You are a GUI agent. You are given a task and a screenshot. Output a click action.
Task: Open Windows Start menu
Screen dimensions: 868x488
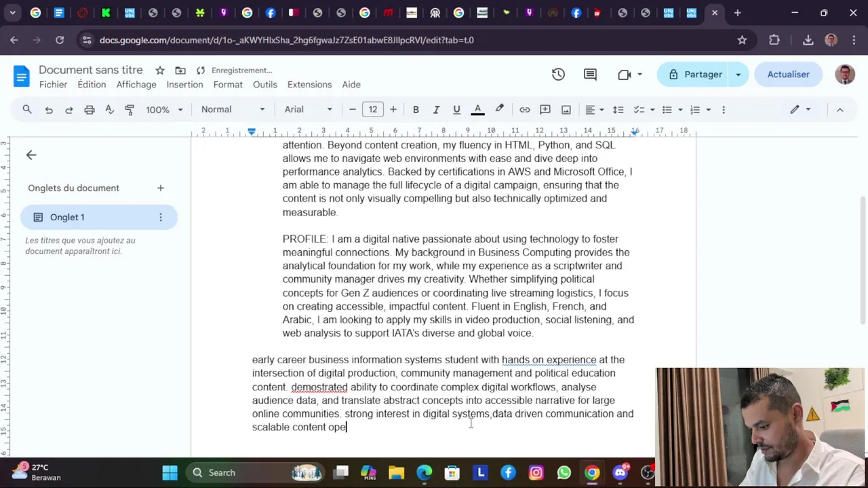point(170,472)
